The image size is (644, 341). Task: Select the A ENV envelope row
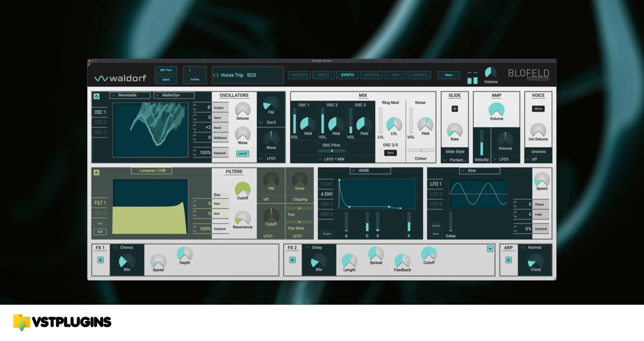(x=327, y=194)
